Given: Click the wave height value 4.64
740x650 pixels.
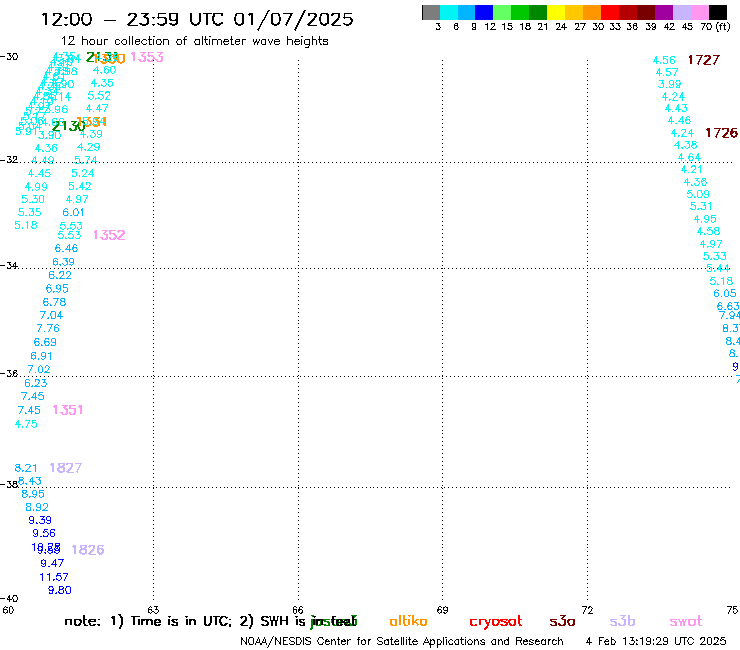Looking at the screenshot, I should point(690,157).
